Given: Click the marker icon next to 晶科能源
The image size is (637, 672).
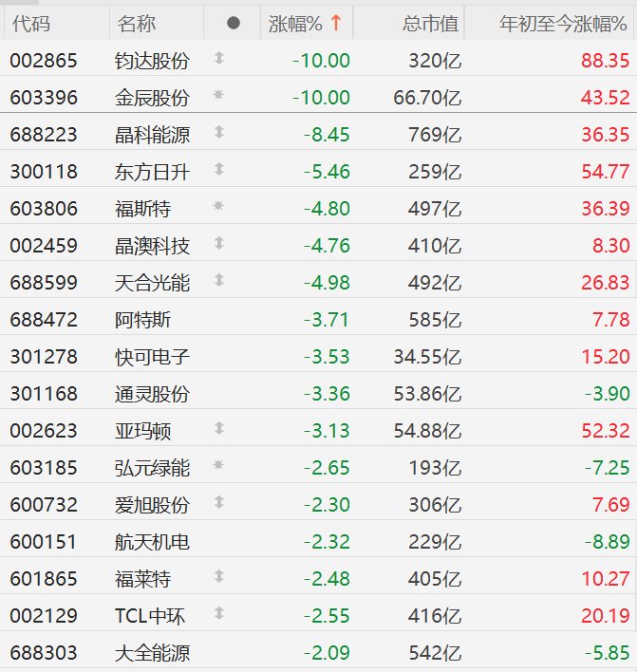Looking at the screenshot, I should pyautogui.click(x=219, y=133).
